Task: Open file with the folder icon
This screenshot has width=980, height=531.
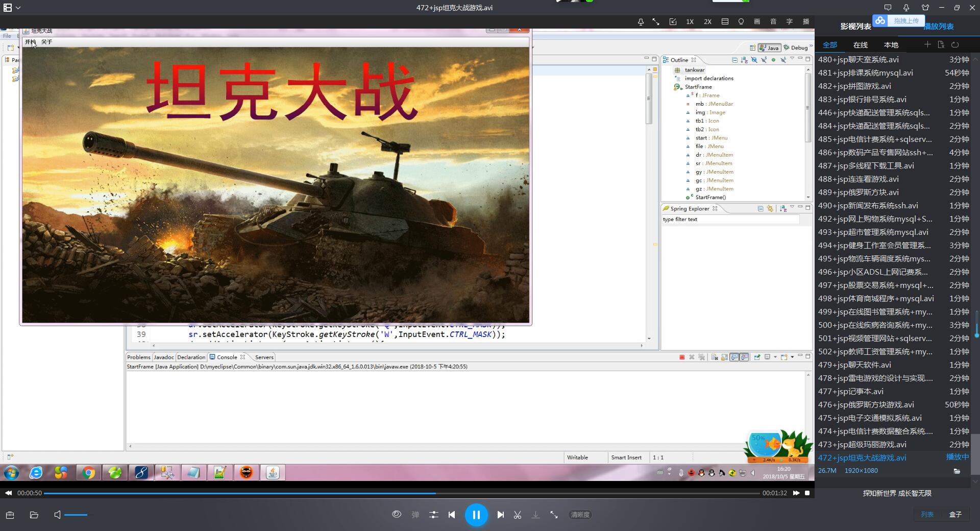Action: coord(34,515)
